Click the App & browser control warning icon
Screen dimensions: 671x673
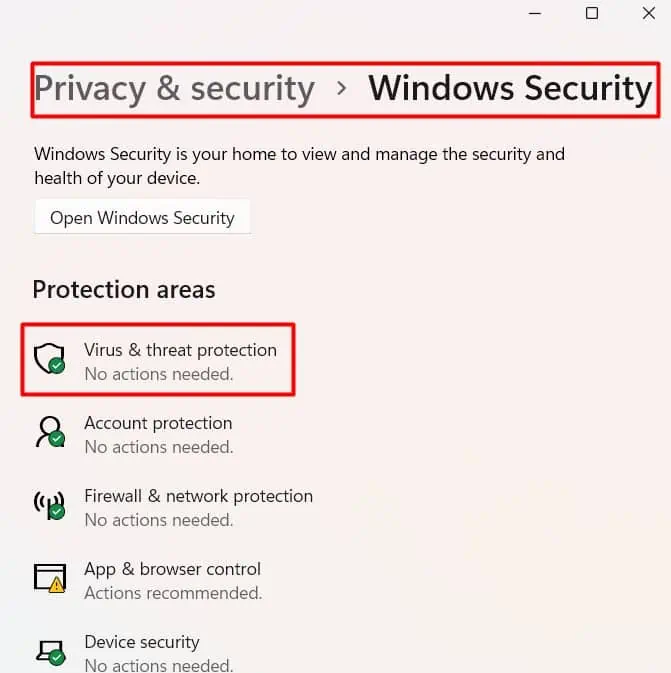coord(50,578)
